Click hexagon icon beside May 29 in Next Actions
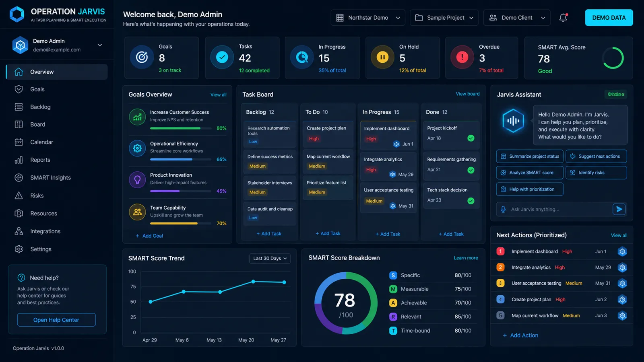 [x=622, y=267]
